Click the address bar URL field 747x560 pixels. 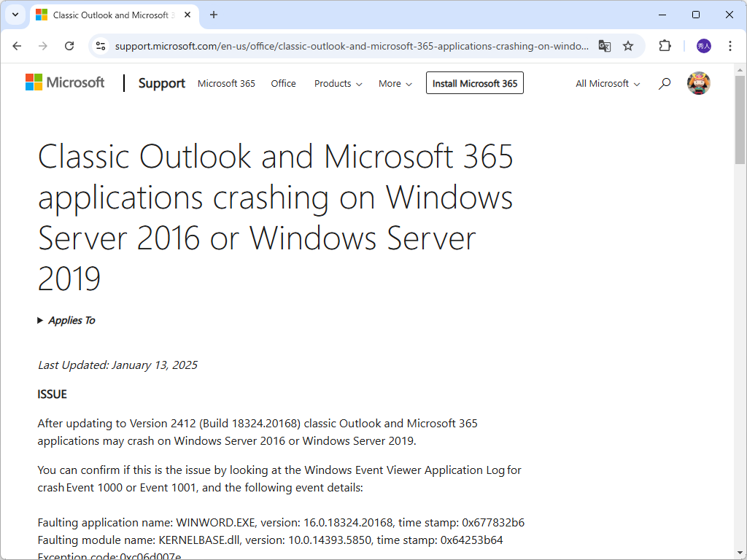352,46
